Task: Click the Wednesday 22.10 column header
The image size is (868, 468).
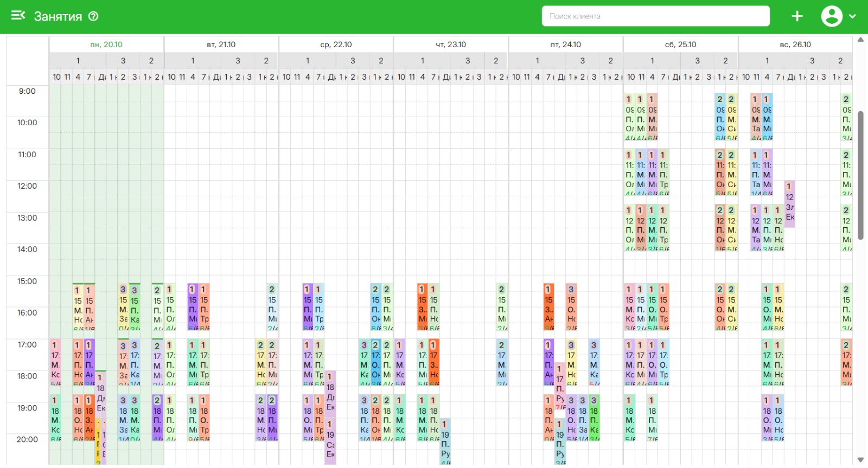Action: tap(336, 44)
